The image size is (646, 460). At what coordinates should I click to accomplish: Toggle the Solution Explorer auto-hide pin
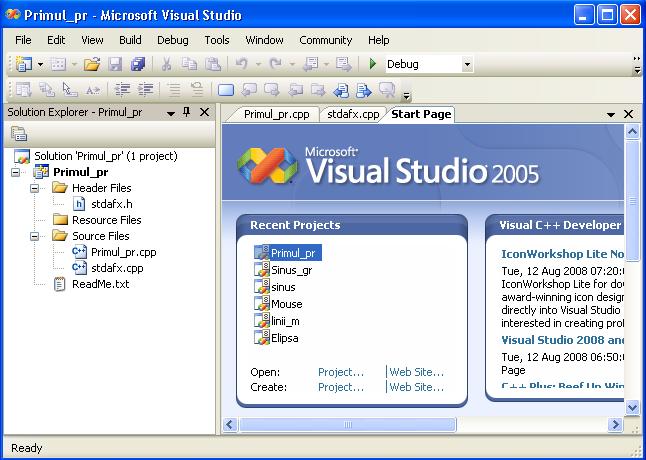click(x=186, y=112)
